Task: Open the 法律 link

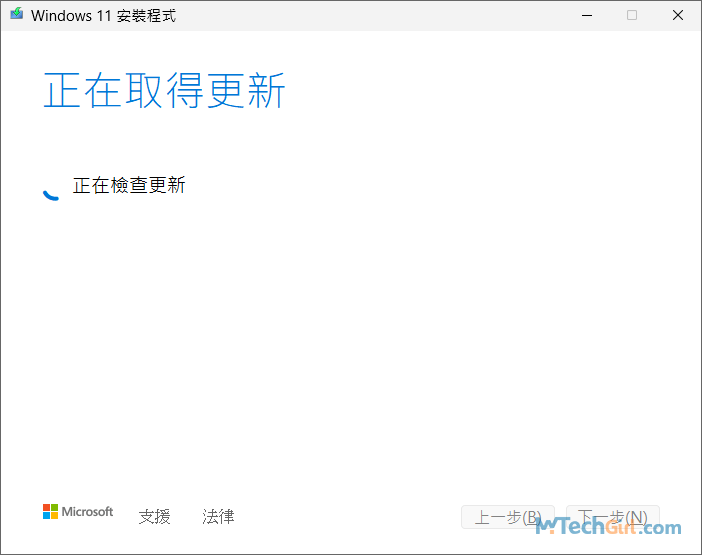Action: pos(218,517)
